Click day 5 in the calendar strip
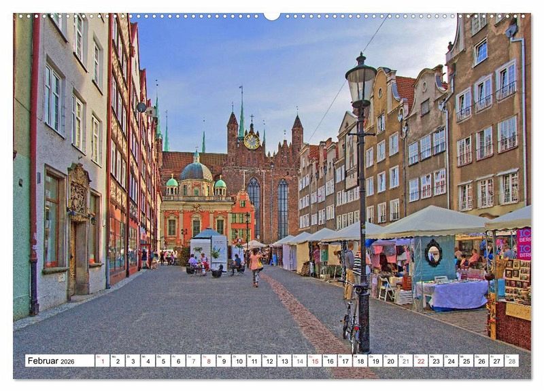Screen dimensions: 544x392 pyautogui.click(x=163, y=361)
